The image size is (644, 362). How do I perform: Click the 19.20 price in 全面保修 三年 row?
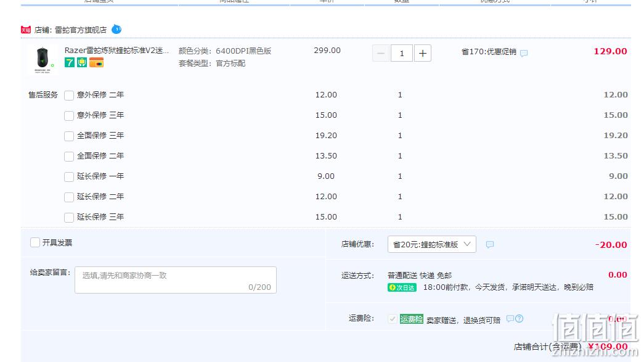326,135
